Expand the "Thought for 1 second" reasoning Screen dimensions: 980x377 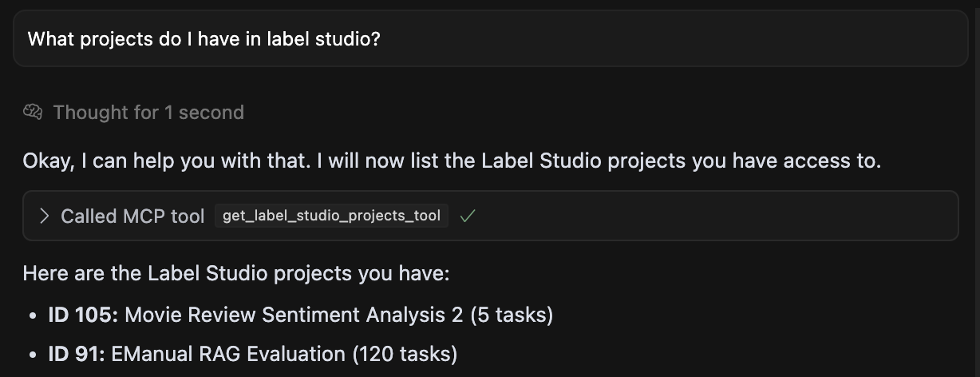pos(148,113)
